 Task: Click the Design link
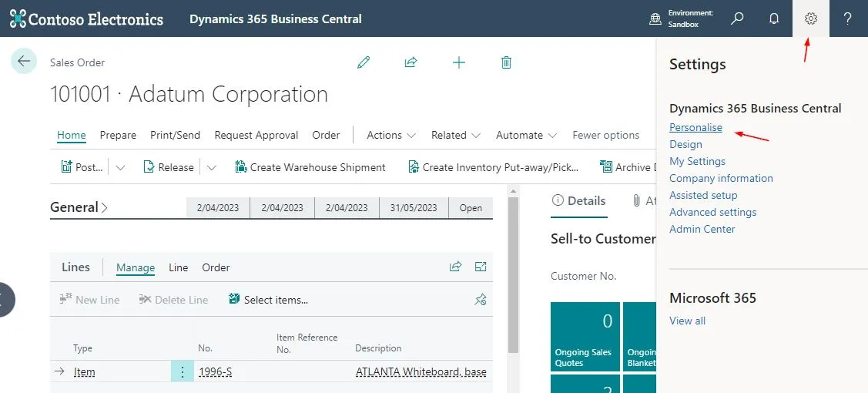[x=685, y=144]
